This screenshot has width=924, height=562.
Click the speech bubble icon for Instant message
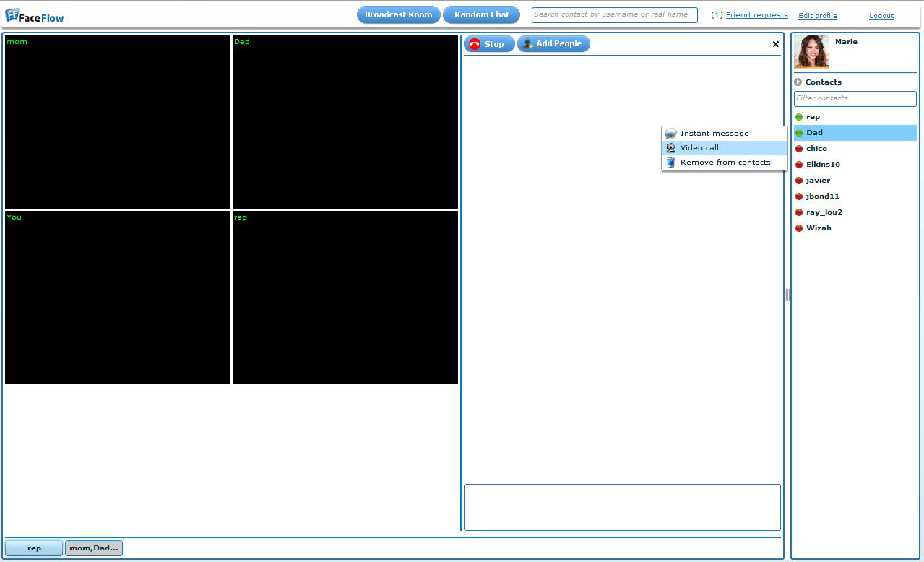[x=670, y=134]
